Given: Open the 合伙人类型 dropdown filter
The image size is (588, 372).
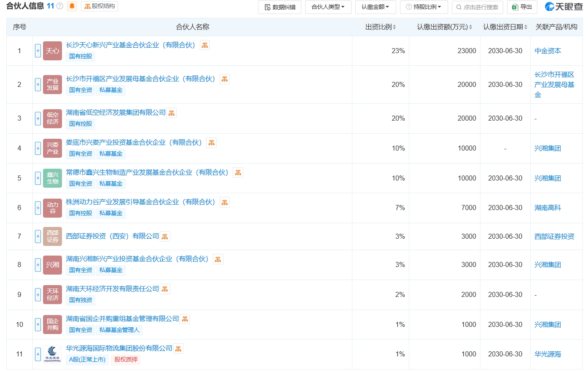Looking at the screenshot, I should coord(328,7).
